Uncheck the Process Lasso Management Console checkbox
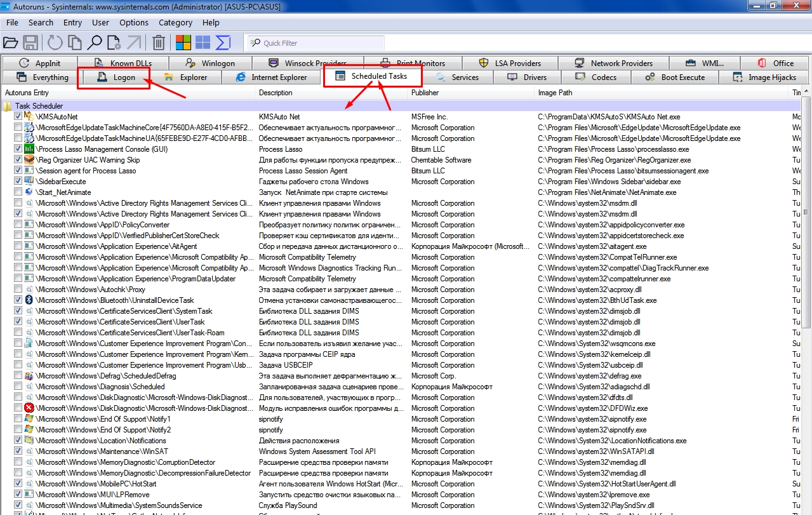 point(18,149)
